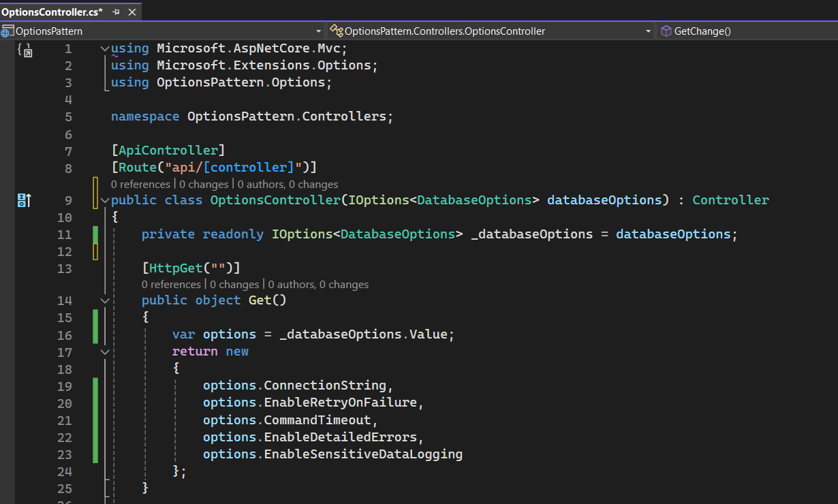Open the 0 references CodeLens above OptionsController
This screenshot has width=838, height=504.
(x=140, y=184)
